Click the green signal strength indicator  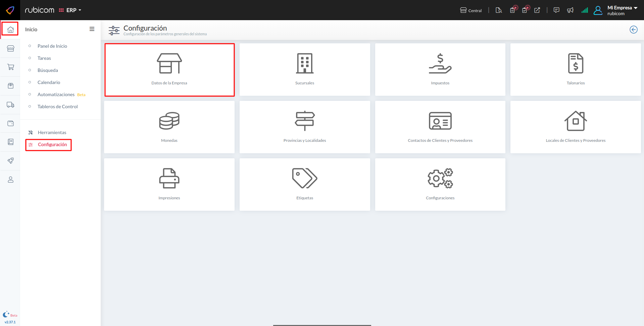click(x=585, y=10)
